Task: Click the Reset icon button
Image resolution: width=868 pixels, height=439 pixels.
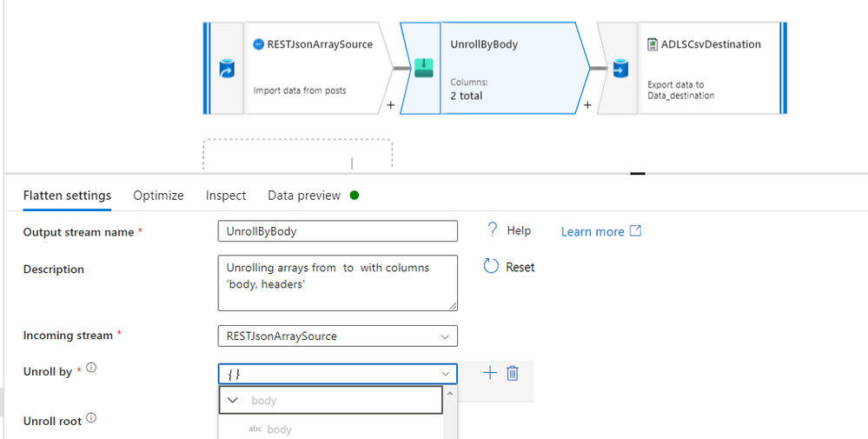Action: click(492, 267)
